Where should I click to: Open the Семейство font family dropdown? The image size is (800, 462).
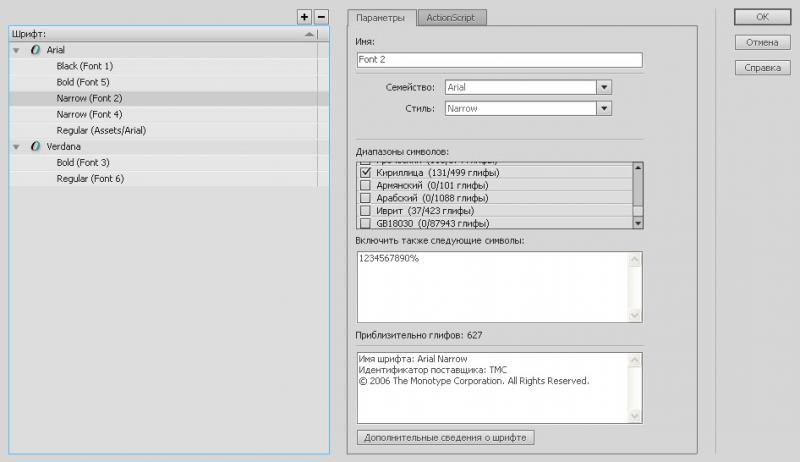[x=604, y=87]
